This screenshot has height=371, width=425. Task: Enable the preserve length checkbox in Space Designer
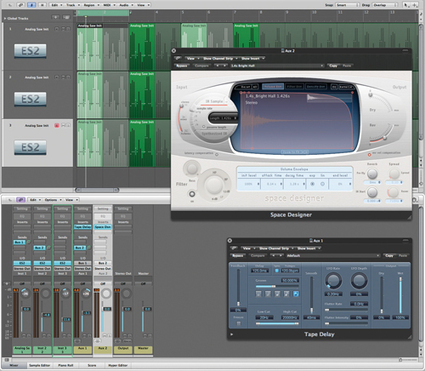coord(204,127)
